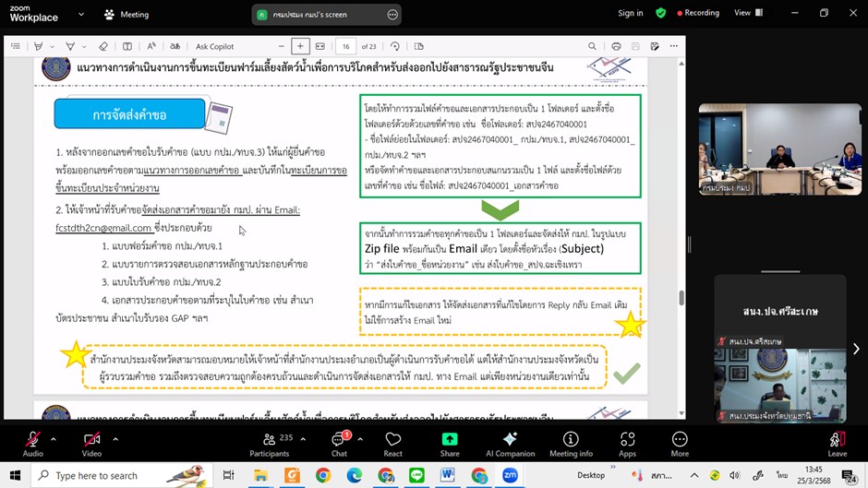Viewport: 868px width, 488px height.
Task: Open Task View on taskbar
Action: coord(228,475)
